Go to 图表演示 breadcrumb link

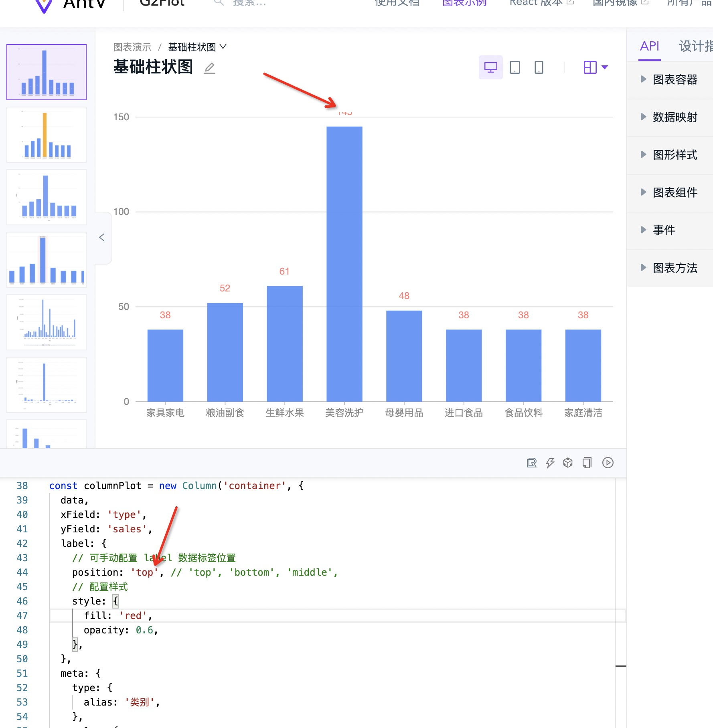(132, 47)
